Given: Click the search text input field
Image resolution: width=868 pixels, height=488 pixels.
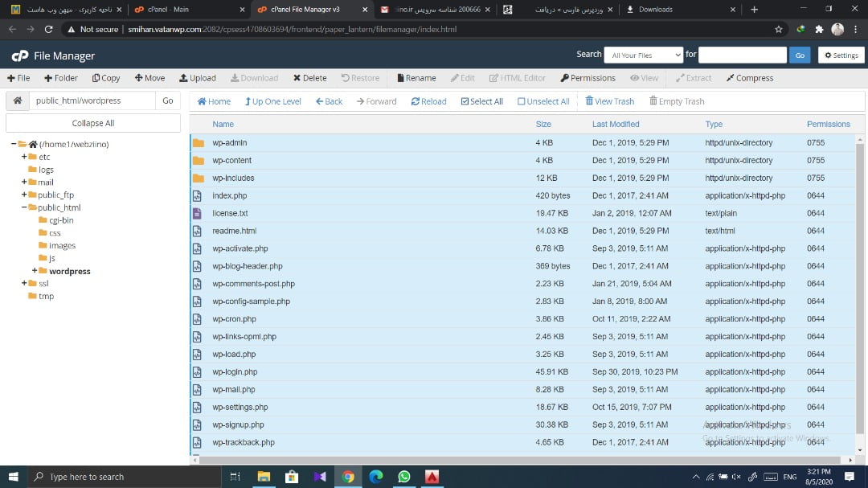Looking at the screenshot, I should coord(743,55).
